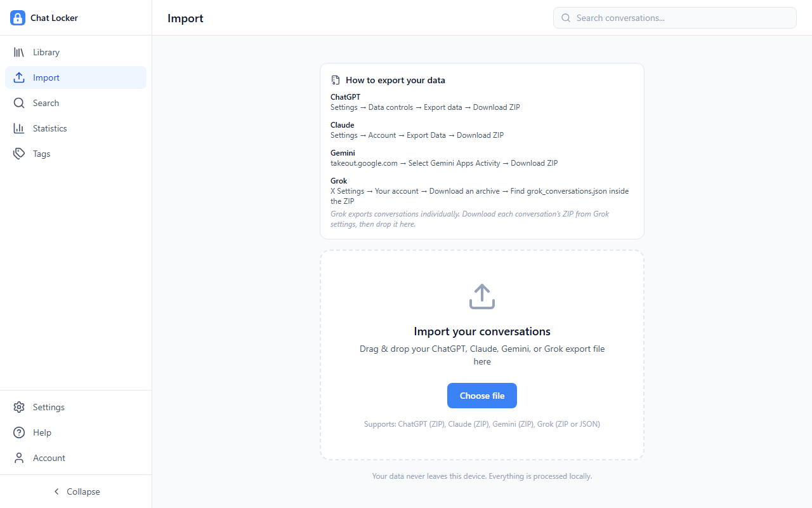Select the Import upload icon

pos(19,77)
